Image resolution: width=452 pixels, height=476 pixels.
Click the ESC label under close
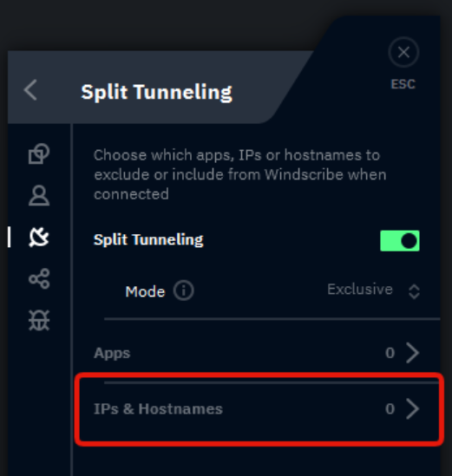click(x=403, y=84)
